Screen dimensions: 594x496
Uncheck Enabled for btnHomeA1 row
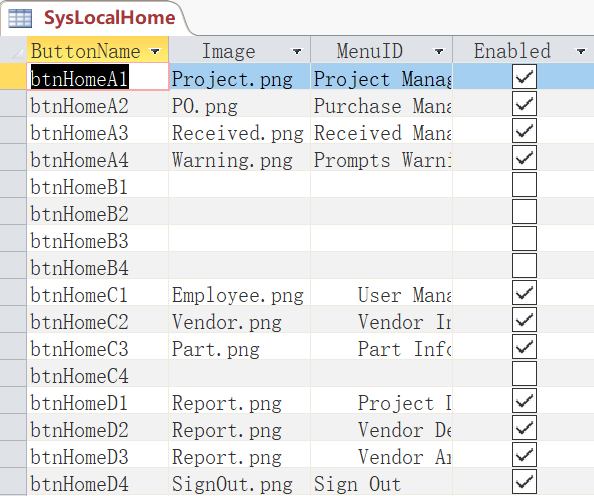point(524,77)
